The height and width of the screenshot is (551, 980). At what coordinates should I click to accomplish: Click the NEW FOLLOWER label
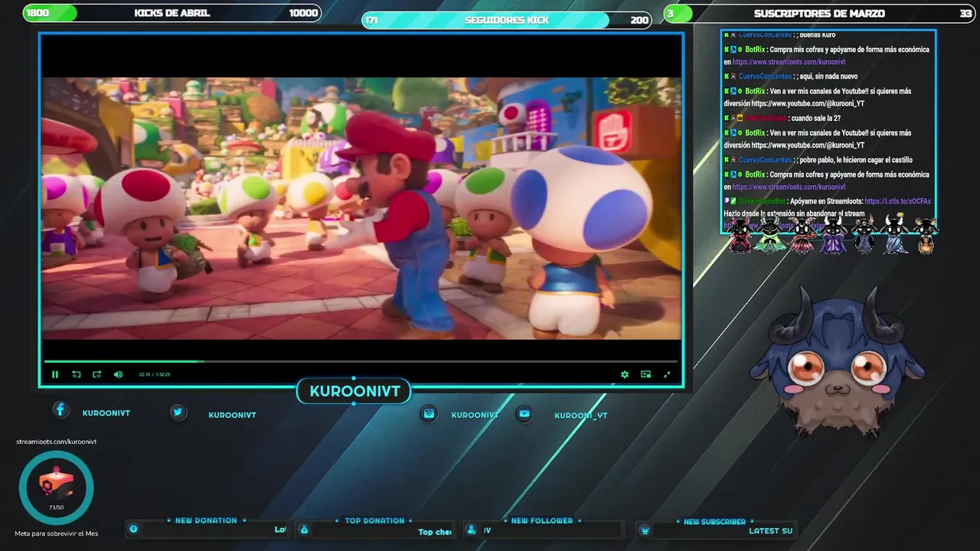(542, 520)
